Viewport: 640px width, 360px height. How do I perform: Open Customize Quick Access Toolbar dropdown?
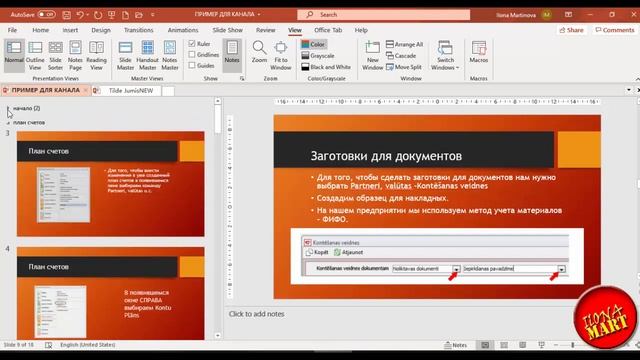153,15
